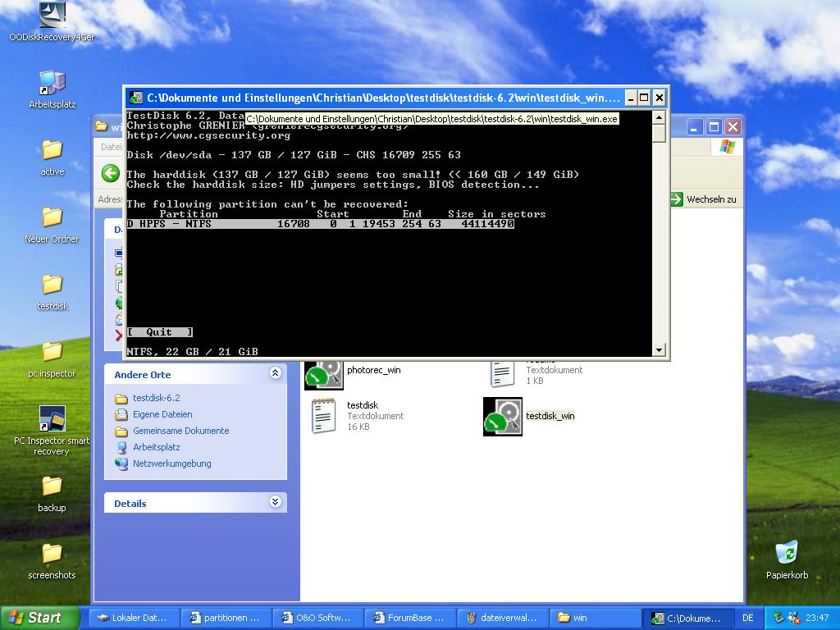This screenshot has width=840, height=630.
Task: Open Netzwerkumgebung link
Action: [x=172, y=464]
